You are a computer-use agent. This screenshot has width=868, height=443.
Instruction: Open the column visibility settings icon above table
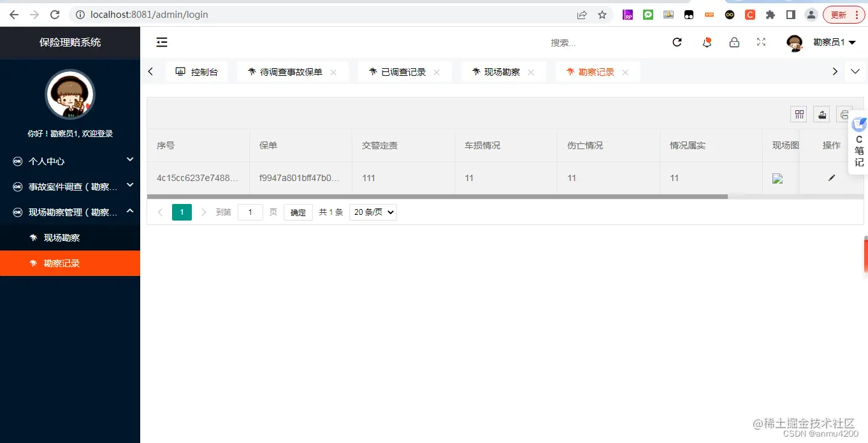click(799, 114)
